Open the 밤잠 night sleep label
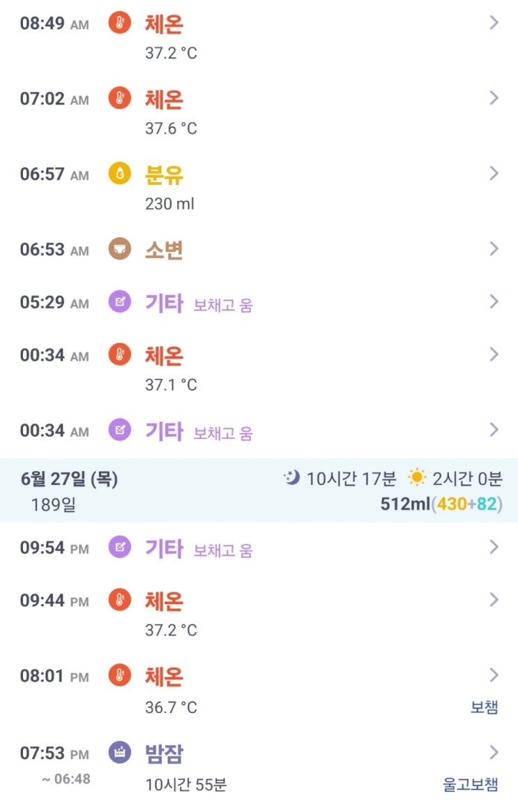The height and width of the screenshot is (812, 518). pos(164,753)
